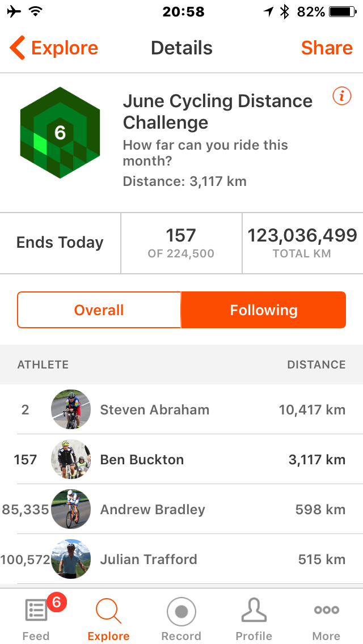Open Steven Abraham's profile photo
The height and width of the screenshot is (644, 363).
pos(71,409)
